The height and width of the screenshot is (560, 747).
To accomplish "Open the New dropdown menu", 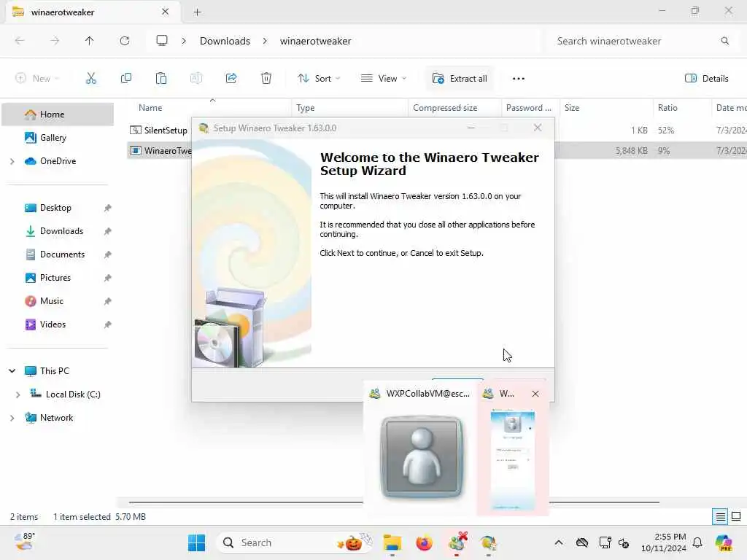I will [37, 79].
